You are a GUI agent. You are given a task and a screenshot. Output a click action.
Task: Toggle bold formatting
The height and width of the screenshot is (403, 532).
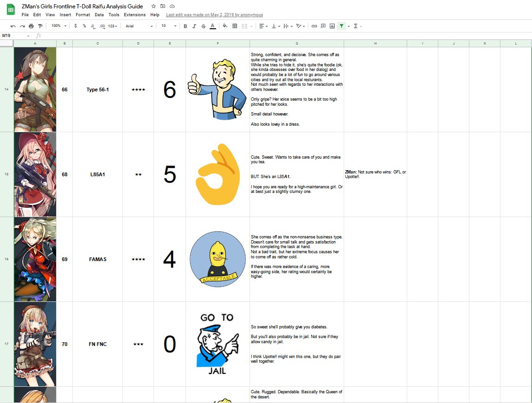pyautogui.click(x=185, y=26)
